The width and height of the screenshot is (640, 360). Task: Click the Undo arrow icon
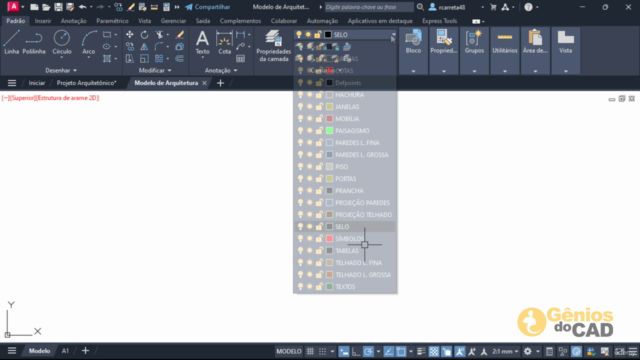82,7
